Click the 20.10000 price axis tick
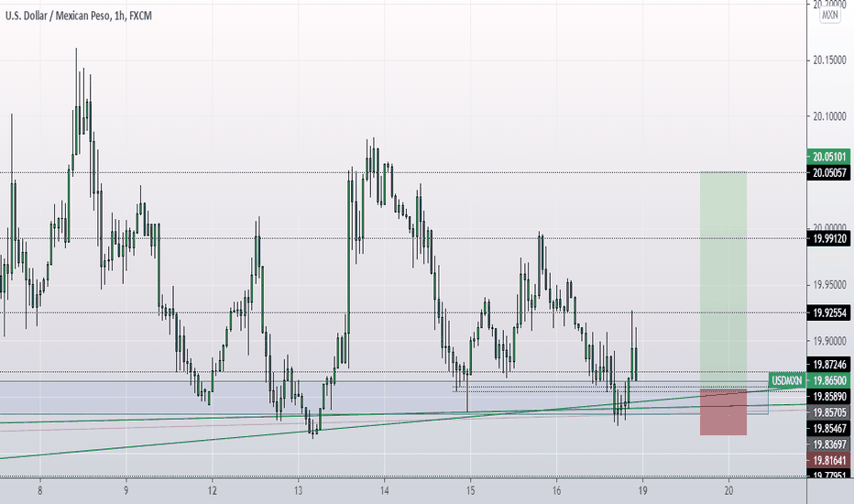The width and height of the screenshot is (854, 504). tap(829, 116)
